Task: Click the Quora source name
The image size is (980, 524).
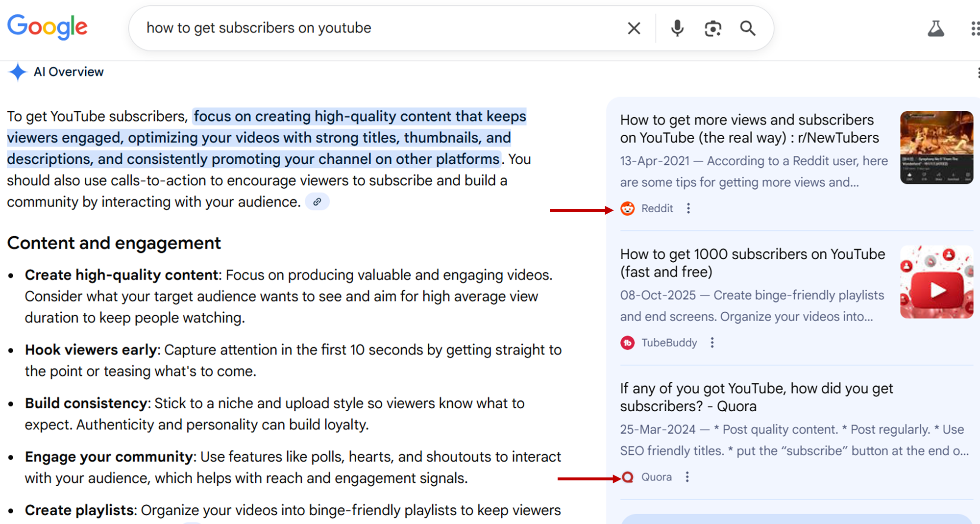Action: [657, 477]
